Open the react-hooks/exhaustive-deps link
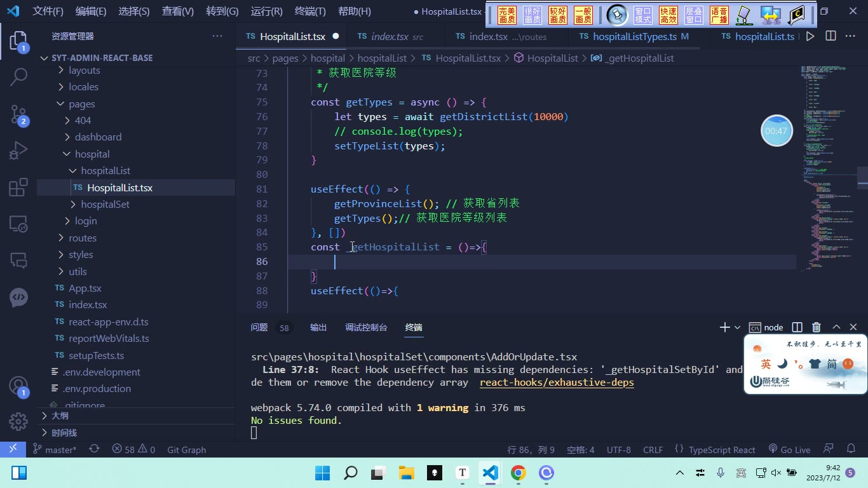 [557, 382]
